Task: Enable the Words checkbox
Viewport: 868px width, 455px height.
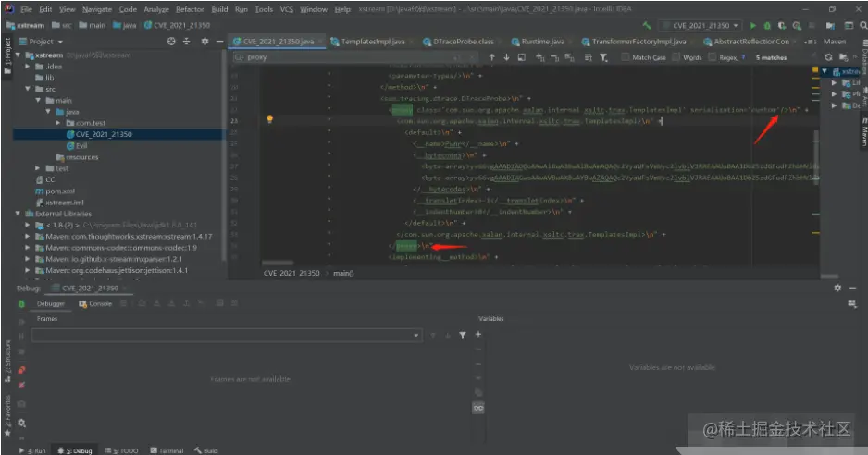Action: [x=676, y=57]
